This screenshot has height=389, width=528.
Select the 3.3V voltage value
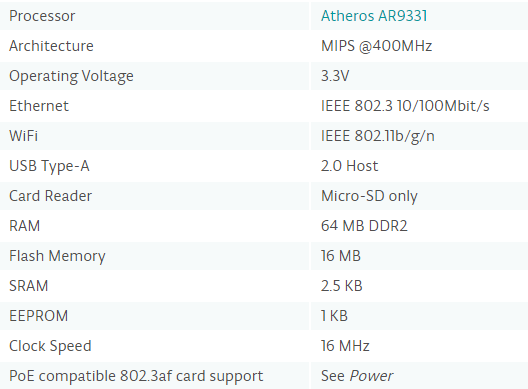[x=335, y=76]
